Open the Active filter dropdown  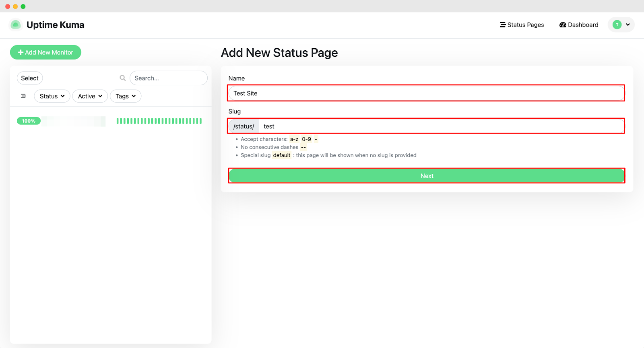[90, 96]
